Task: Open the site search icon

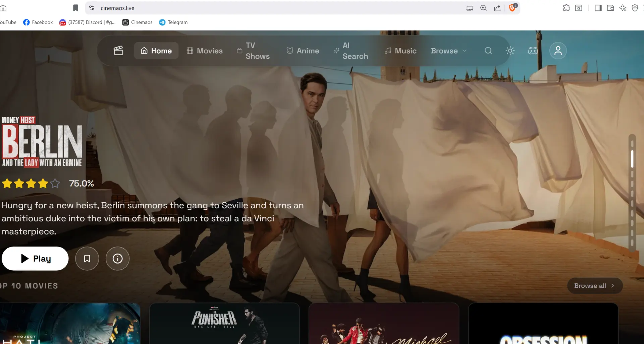Action: (488, 51)
